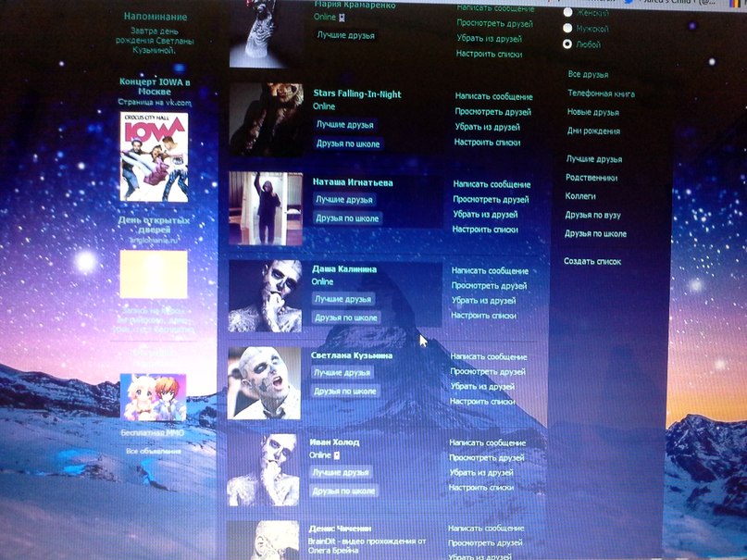
Task: Select the Любой gender radio button
Action: tap(567, 44)
